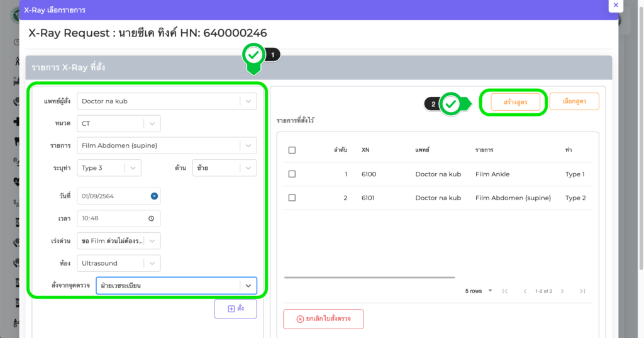Expand the CT category dropdown
This screenshot has height=338, width=644.
tap(152, 124)
